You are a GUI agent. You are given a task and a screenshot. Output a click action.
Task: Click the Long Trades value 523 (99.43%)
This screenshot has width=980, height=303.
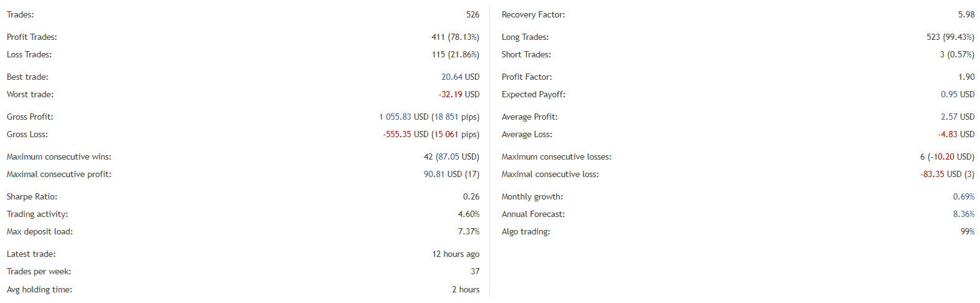pos(950,37)
